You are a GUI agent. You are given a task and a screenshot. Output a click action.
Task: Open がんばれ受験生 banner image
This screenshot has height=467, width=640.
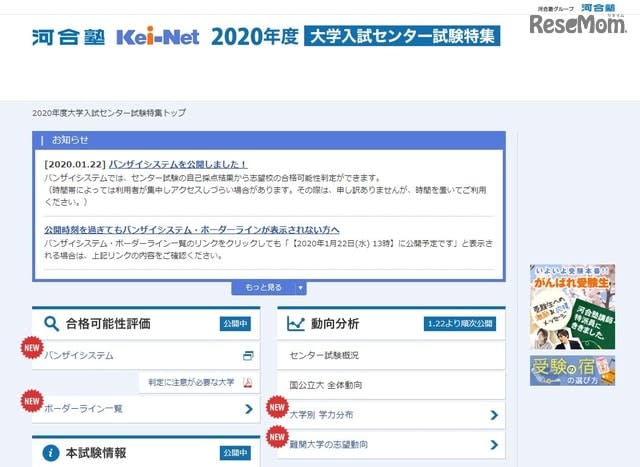572,307
